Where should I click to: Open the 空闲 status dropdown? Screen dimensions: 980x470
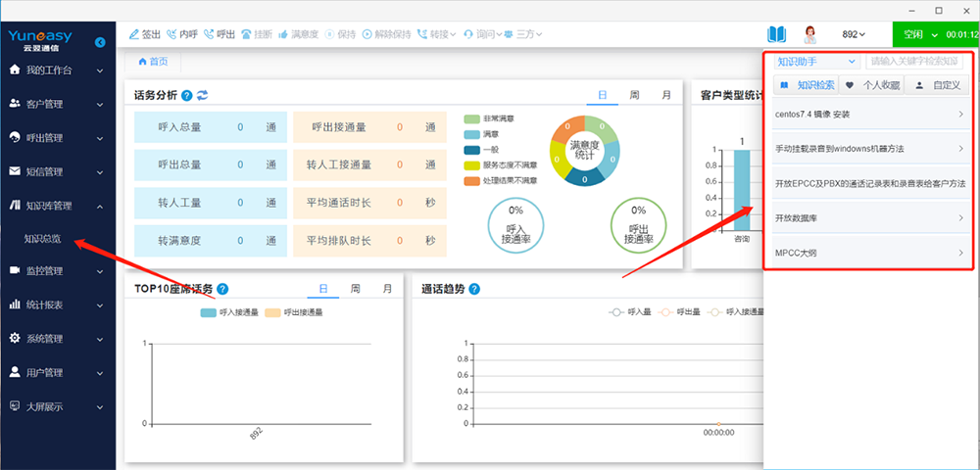pos(919,35)
